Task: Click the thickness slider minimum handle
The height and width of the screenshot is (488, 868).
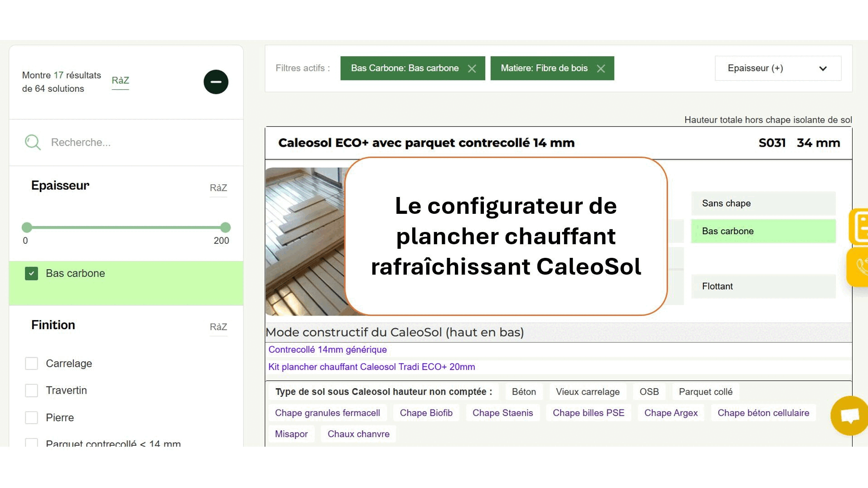Action: pos(27,227)
